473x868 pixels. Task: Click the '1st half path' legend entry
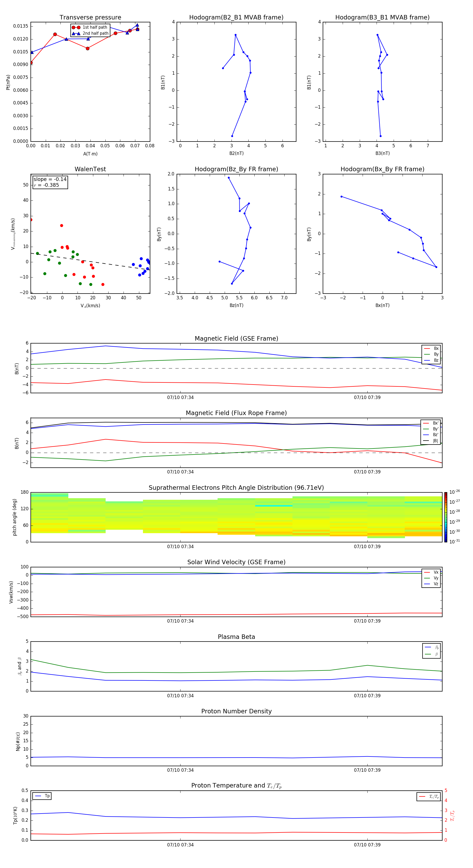pyautogui.click(x=90, y=27)
